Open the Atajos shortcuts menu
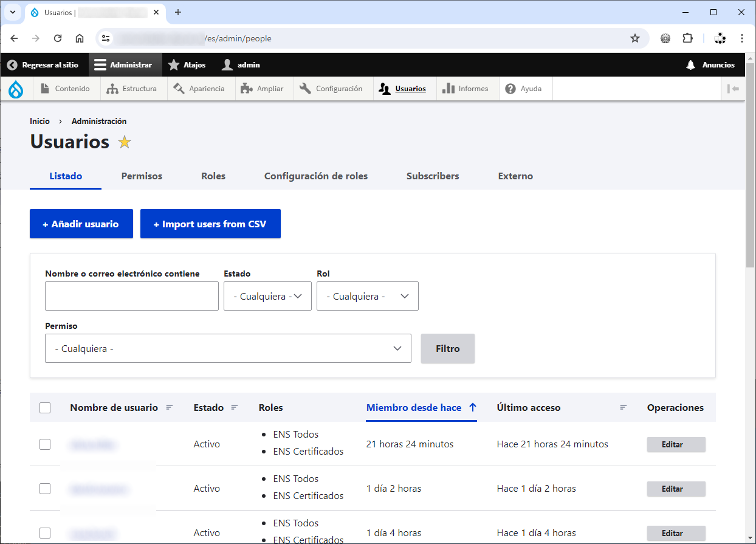Image resolution: width=756 pixels, height=544 pixels. [x=187, y=64]
